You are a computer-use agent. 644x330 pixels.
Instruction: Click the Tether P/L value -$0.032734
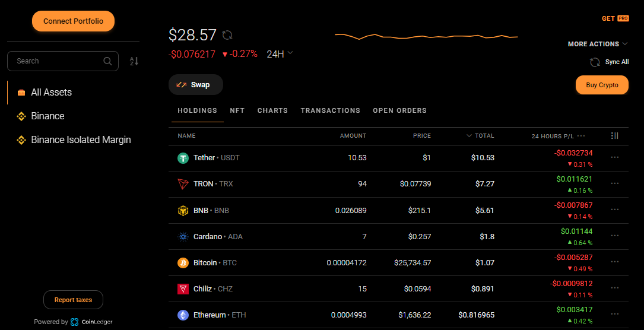pos(573,153)
